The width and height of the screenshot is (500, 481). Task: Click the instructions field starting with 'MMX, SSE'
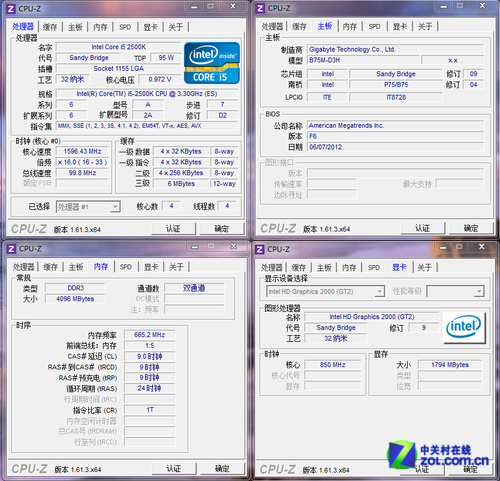pos(147,126)
